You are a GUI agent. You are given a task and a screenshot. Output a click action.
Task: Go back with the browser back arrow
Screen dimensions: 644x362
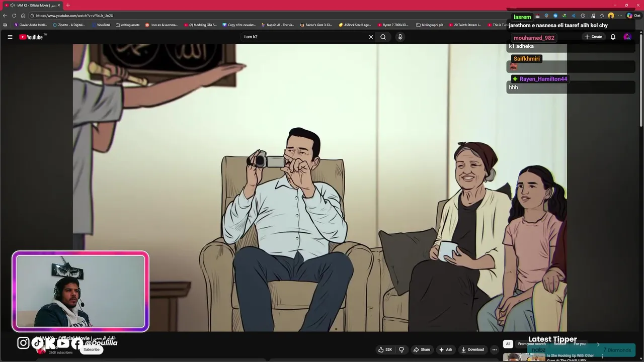coord(5,16)
